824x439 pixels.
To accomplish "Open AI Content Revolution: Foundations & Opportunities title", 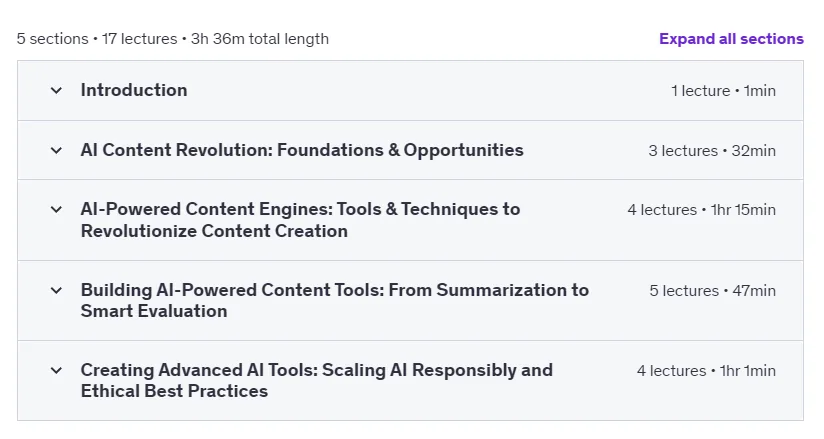I will 302,150.
